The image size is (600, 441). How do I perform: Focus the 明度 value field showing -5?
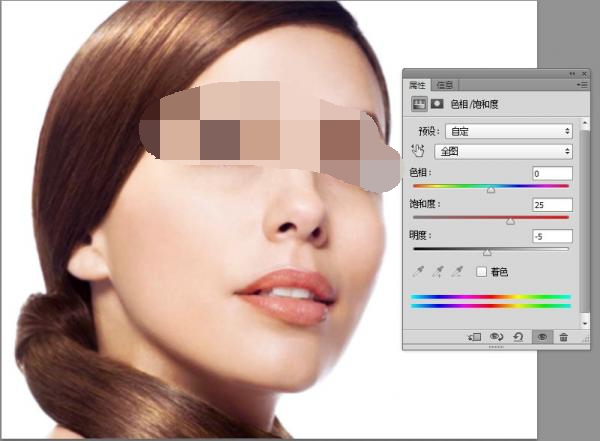tap(552, 236)
